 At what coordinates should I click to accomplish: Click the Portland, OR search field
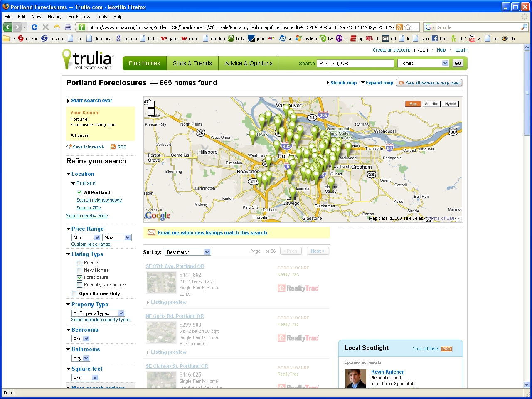point(356,63)
